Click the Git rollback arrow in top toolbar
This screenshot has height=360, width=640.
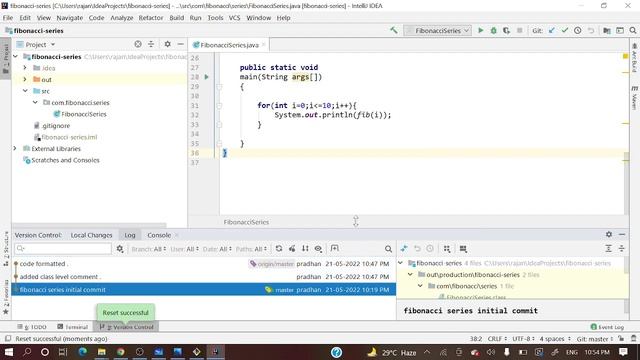pyautogui.click(x=591, y=30)
